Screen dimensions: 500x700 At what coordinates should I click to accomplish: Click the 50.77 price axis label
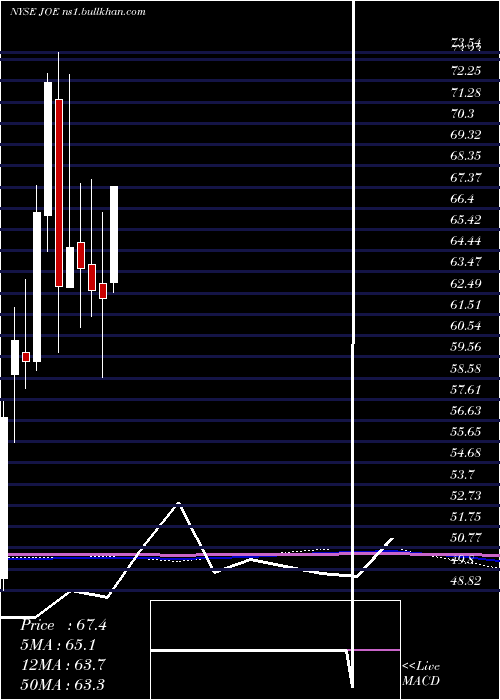(466, 538)
